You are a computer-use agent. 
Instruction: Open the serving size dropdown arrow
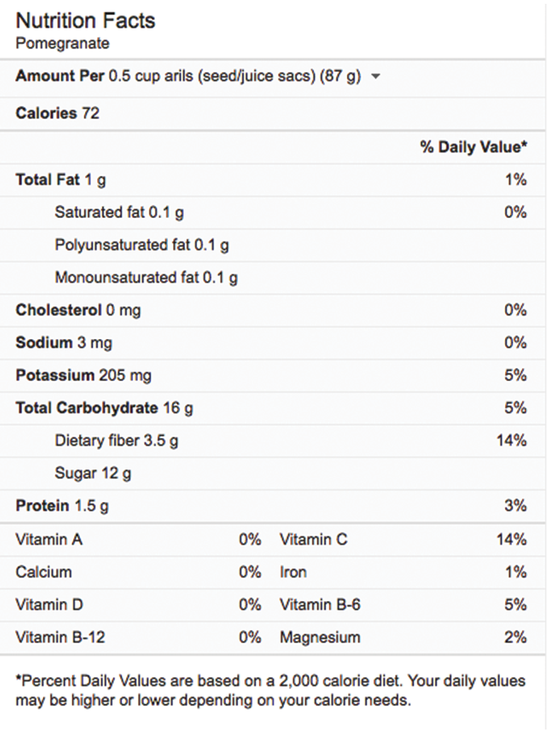[x=376, y=77]
